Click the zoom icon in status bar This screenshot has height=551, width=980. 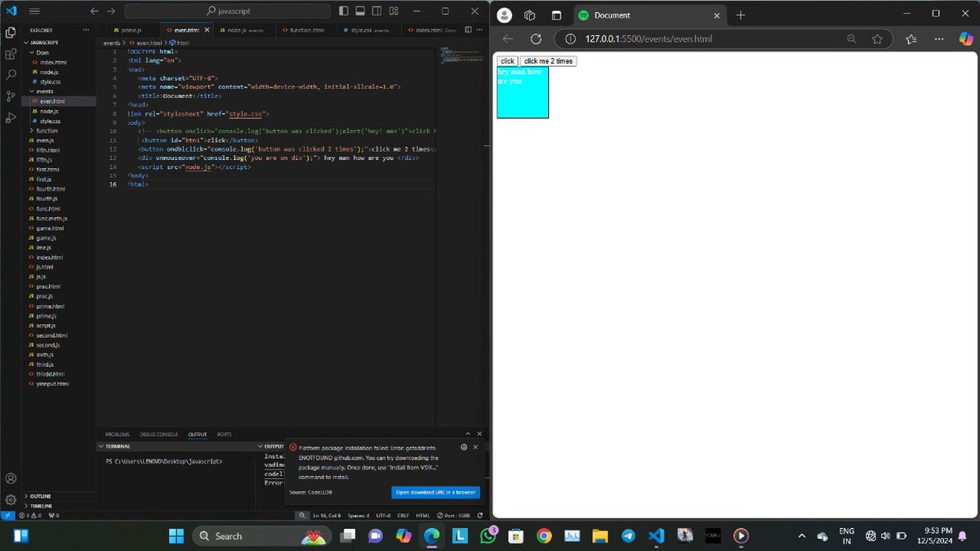(x=302, y=515)
